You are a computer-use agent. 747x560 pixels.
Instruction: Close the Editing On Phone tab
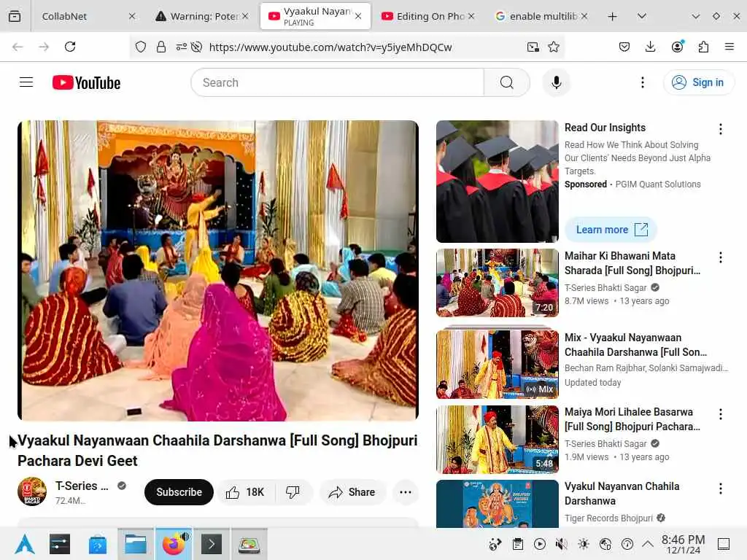click(471, 16)
